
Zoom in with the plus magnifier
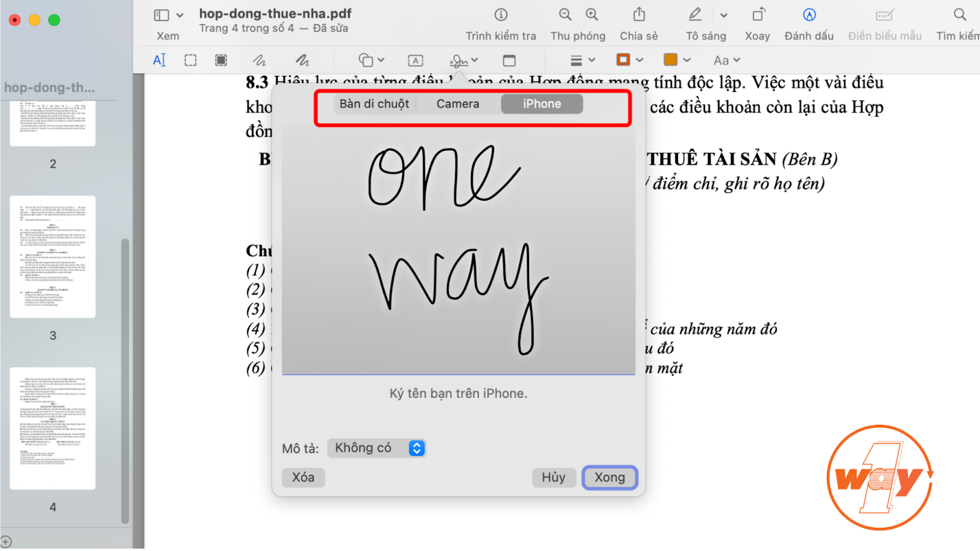[592, 15]
